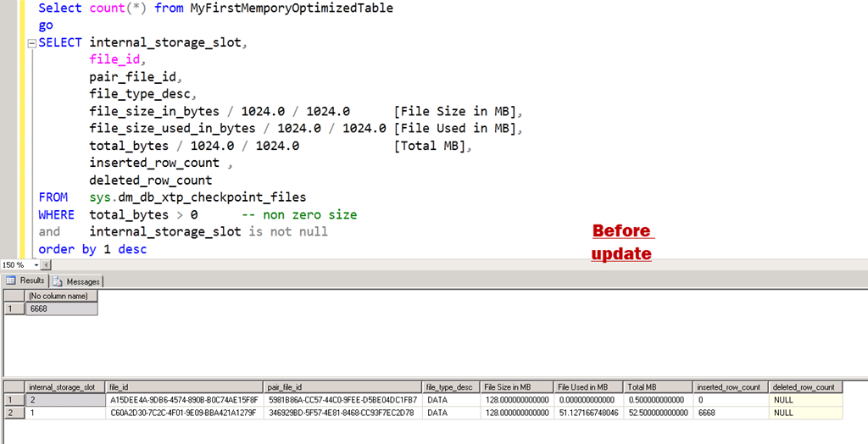Click the 51.127166748046 File Used cell
The height and width of the screenshot is (444, 868).
[589, 413]
